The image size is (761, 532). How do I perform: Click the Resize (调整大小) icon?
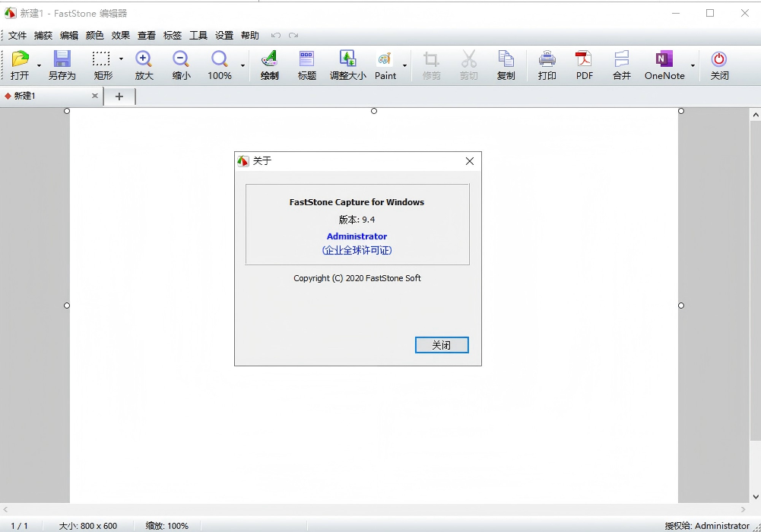point(347,60)
